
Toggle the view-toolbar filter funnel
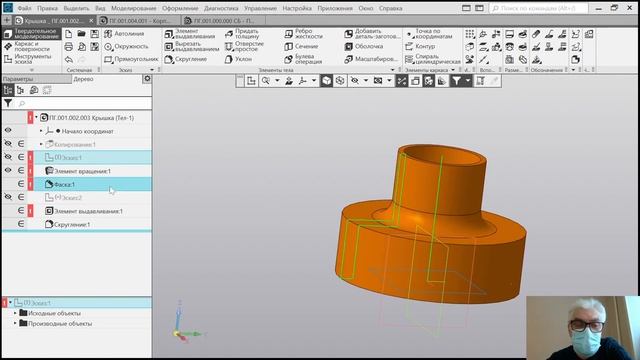tap(456, 81)
